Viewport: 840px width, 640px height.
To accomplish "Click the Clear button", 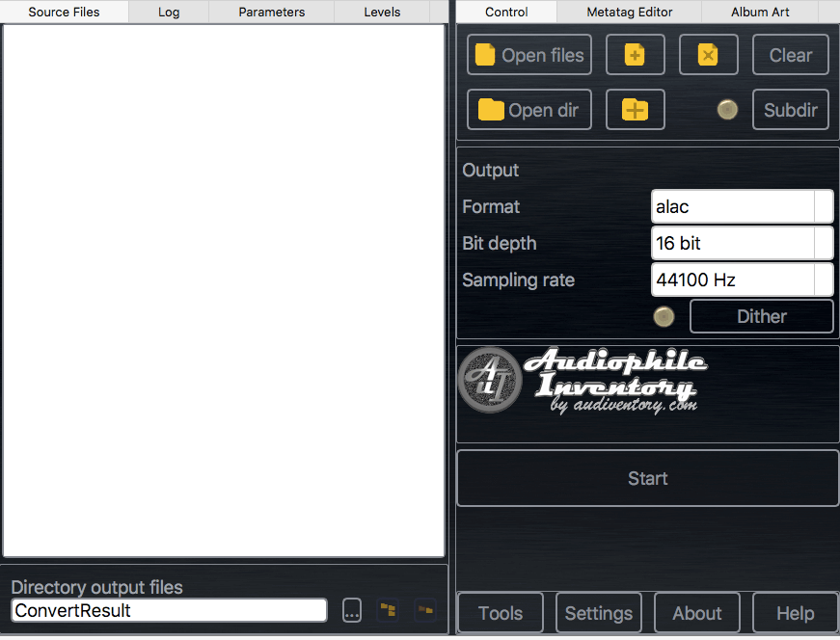I will tap(791, 55).
